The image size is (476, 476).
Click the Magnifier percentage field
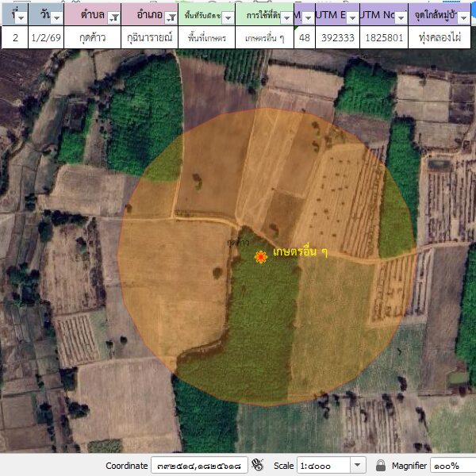tap(452, 465)
